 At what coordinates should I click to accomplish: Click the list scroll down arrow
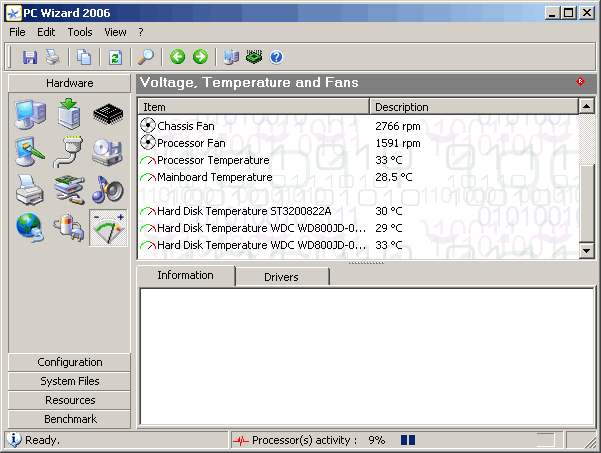point(586,251)
